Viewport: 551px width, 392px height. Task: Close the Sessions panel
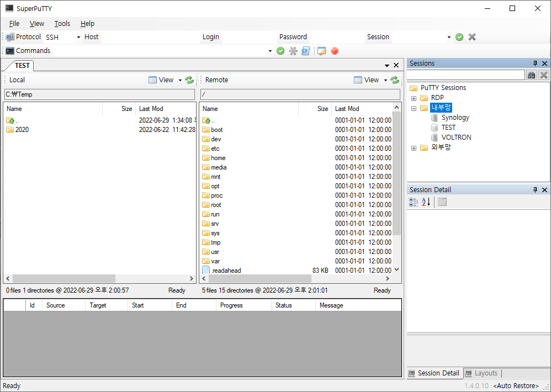[x=545, y=63]
